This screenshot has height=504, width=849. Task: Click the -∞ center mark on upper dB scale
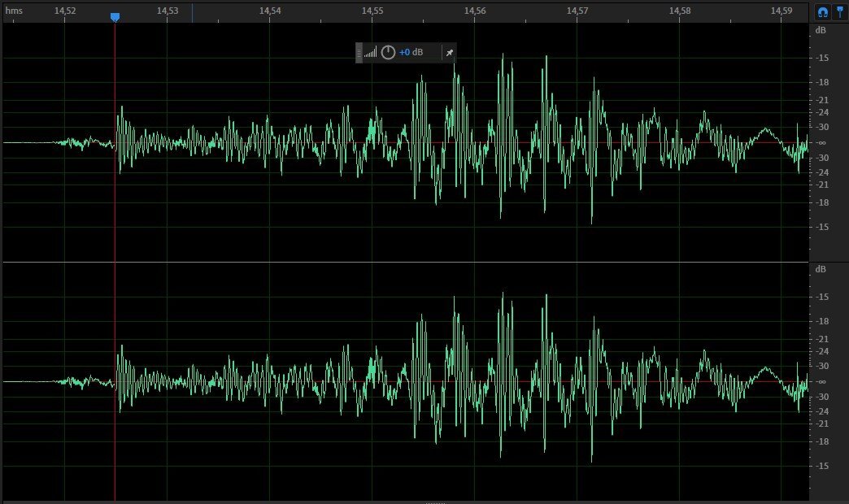pos(821,142)
